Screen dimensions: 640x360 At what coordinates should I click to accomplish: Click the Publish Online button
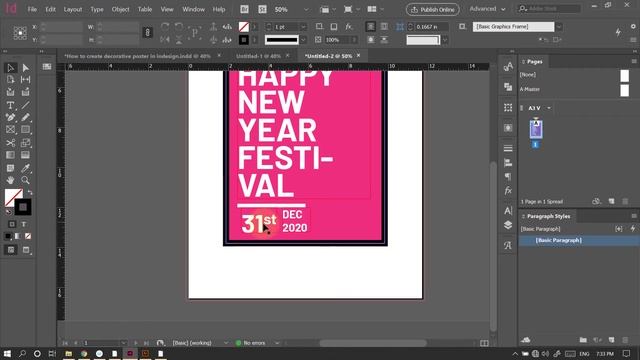pyautogui.click(x=433, y=9)
